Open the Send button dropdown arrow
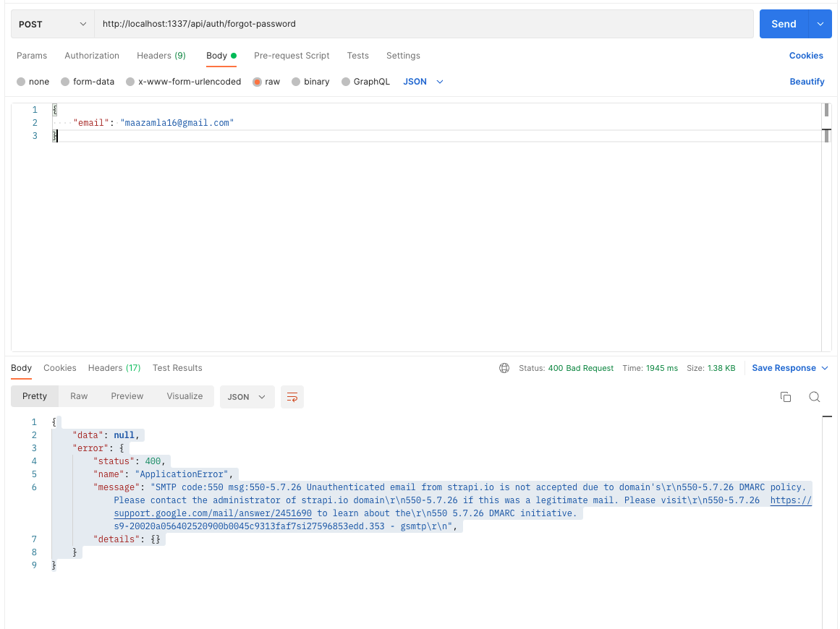840x629 pixels. coord(820,23)
